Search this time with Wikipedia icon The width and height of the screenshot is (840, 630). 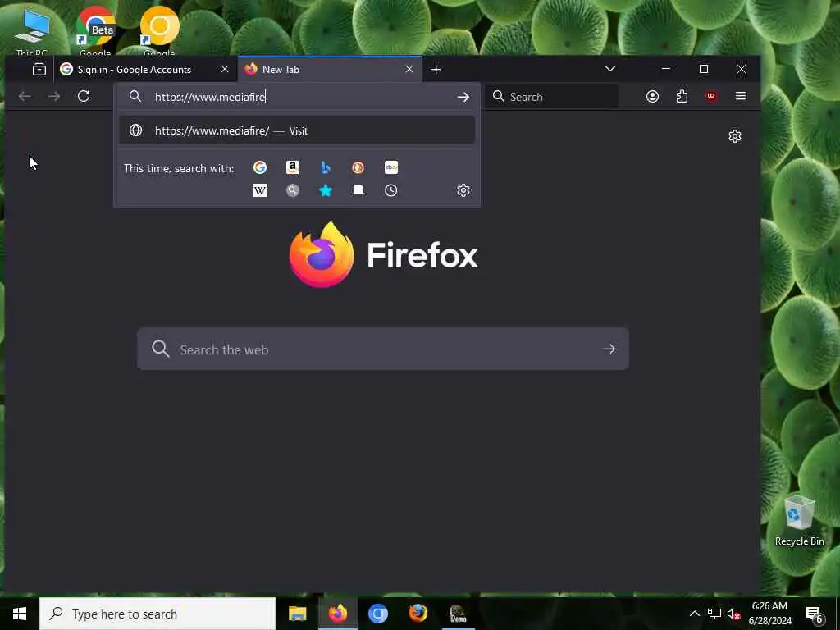260,190
